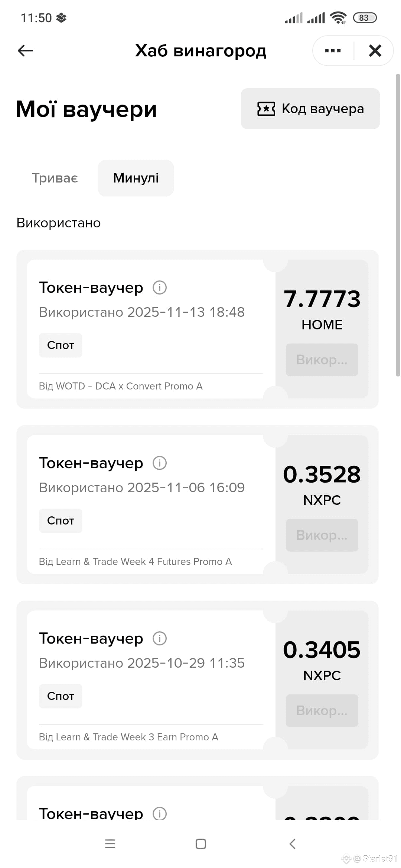The image size is (401, 868).
Task: Open info icon on HOME token voucher
Action: [160, 287]
